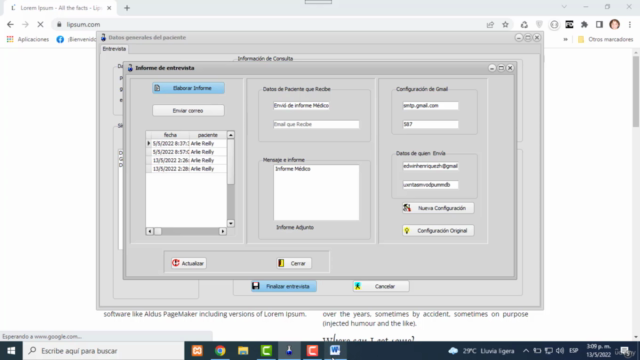Click the Envió de informe Médico field

[301, 105]
